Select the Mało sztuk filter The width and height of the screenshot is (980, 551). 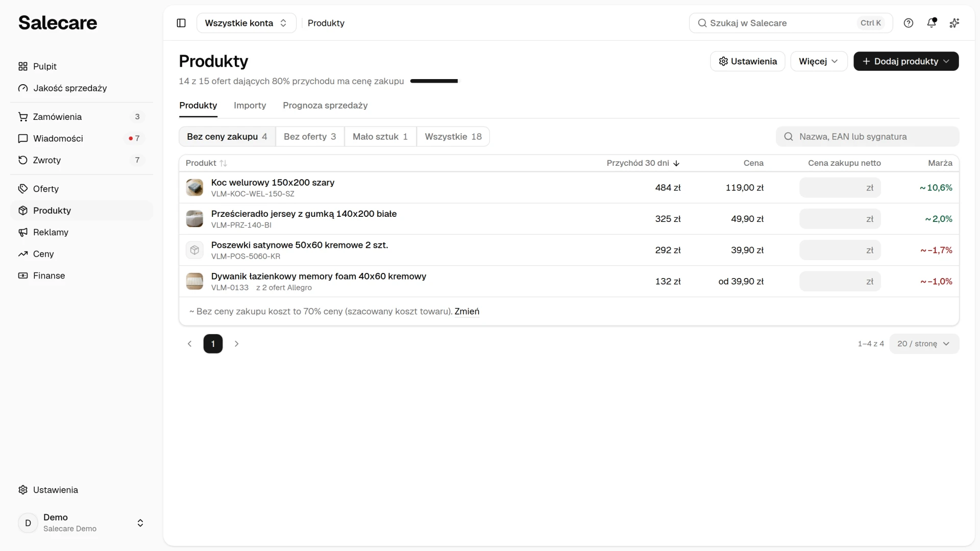(380, 137)
